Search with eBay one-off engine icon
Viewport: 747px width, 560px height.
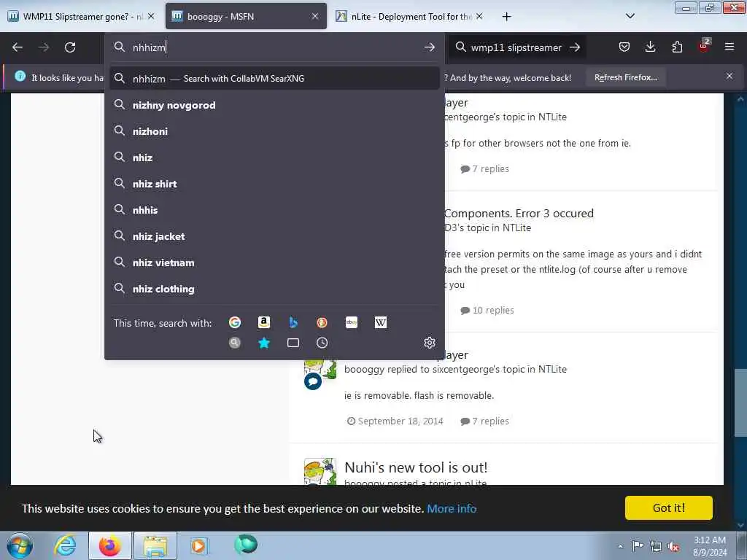(352, 322)
